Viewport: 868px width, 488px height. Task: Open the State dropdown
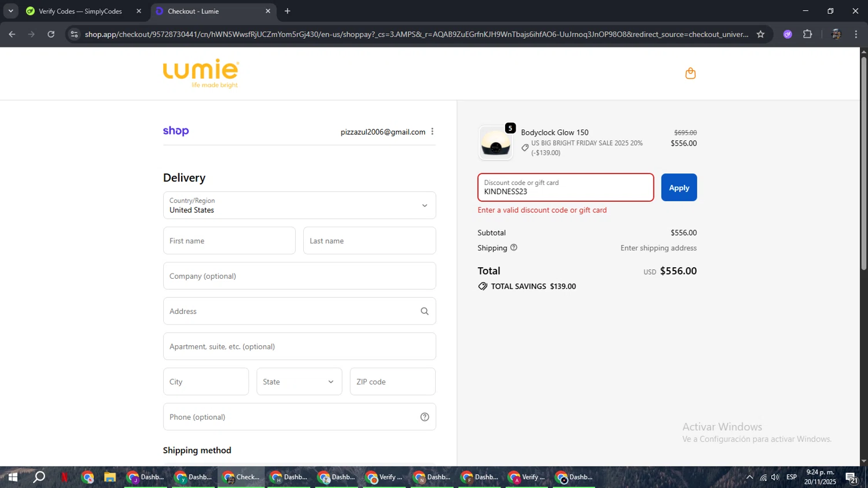[299, 382]
